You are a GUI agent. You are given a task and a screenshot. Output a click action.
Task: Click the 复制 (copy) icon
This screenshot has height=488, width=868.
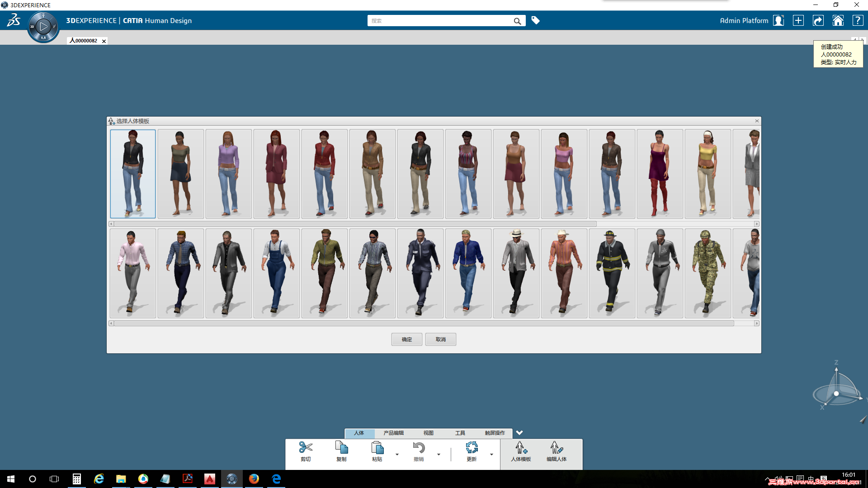(341, 448)
